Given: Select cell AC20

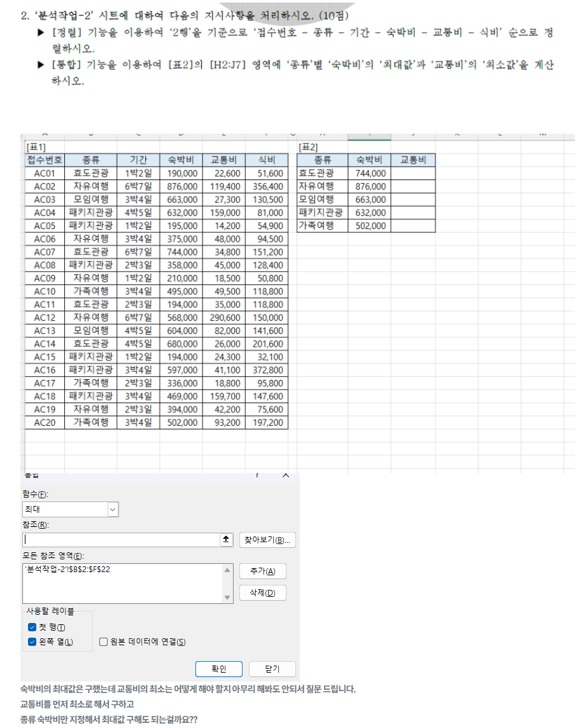Looking at the screenshot, I should 45,423.
